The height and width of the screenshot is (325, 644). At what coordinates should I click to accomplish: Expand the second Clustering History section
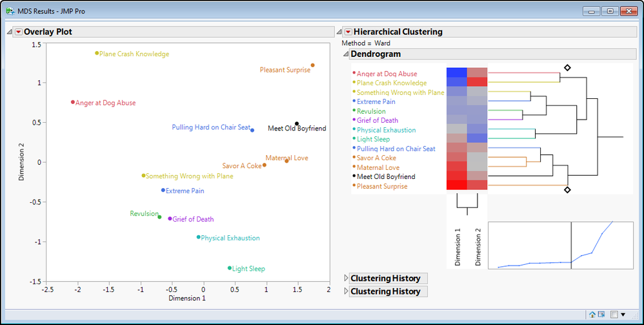click(x=346, y=291)
